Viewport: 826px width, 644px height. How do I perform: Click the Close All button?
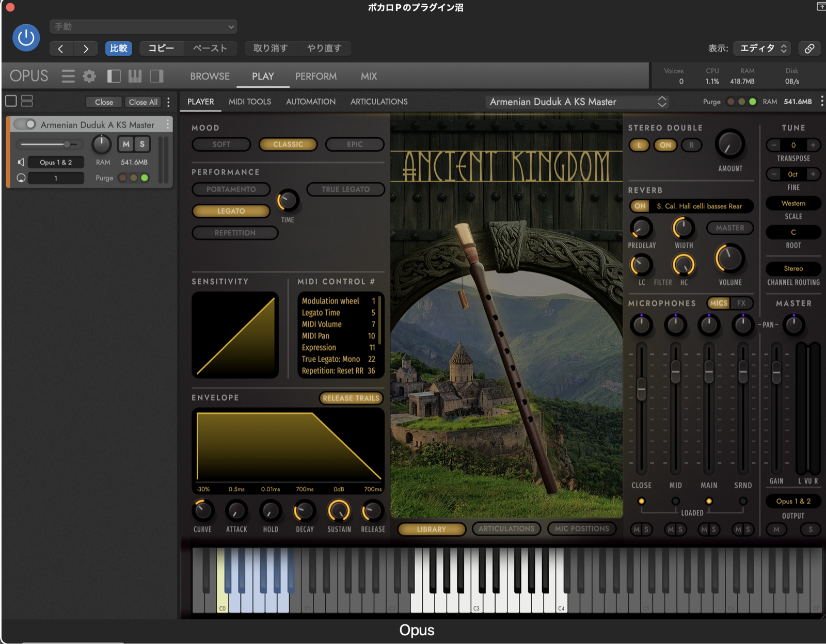143,102
